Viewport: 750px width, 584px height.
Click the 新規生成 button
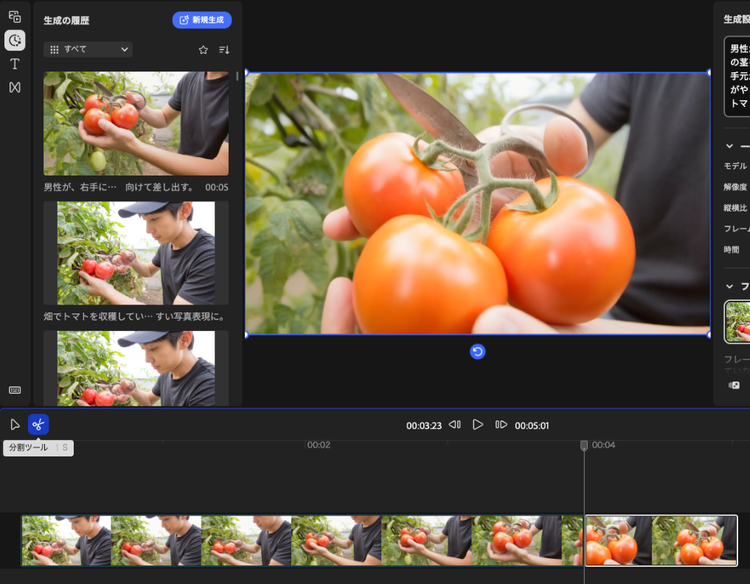click(x=202, y=20)
